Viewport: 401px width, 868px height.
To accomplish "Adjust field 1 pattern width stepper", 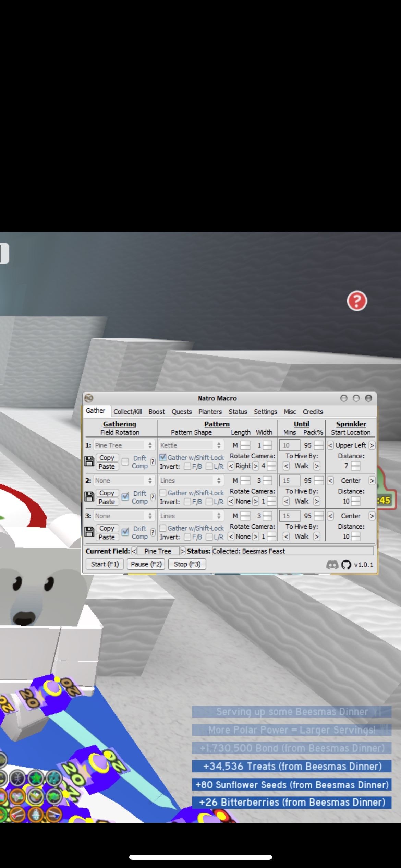I will pos(267,445).
